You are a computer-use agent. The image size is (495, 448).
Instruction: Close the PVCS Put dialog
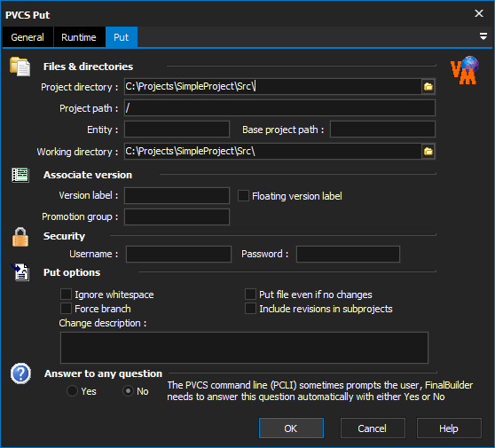coord(479,13)
